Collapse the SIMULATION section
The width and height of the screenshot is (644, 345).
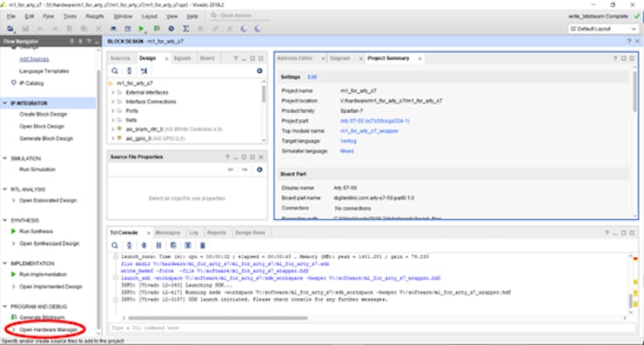(5, 158)
